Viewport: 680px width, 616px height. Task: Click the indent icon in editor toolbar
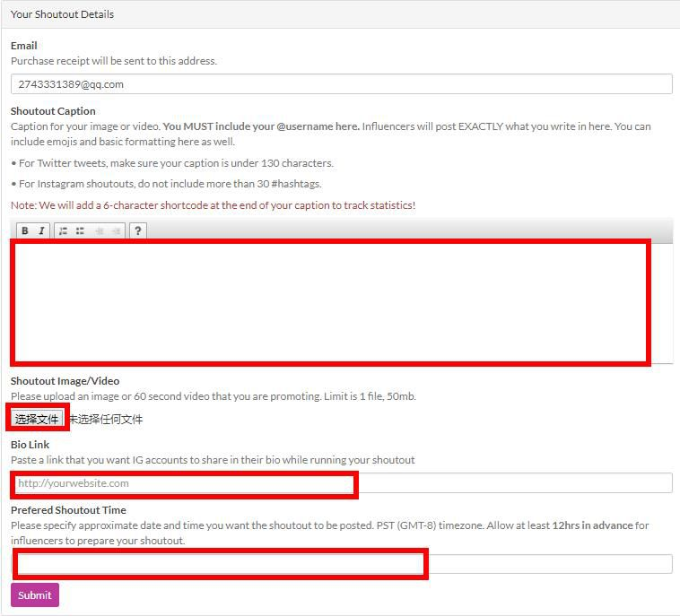point(117,230)
